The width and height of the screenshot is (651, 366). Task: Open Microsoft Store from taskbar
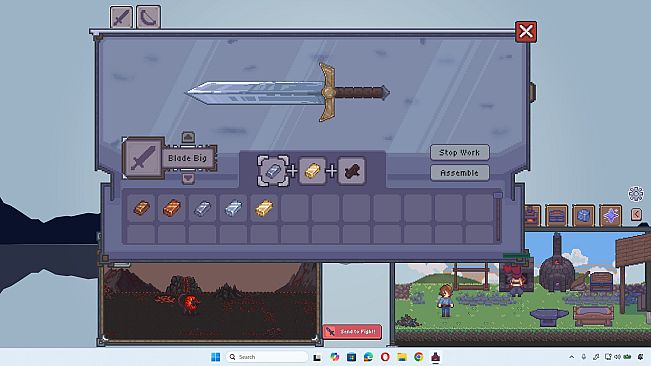[351, 357]
